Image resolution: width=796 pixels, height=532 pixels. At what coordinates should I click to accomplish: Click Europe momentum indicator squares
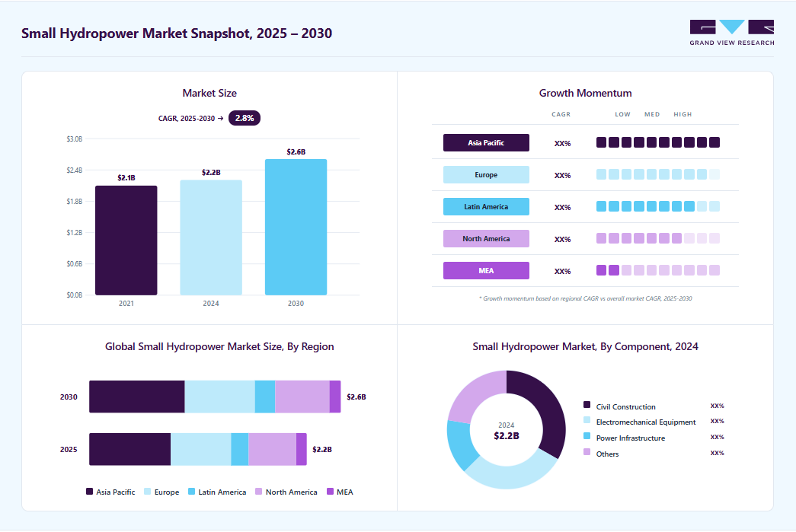658,174
